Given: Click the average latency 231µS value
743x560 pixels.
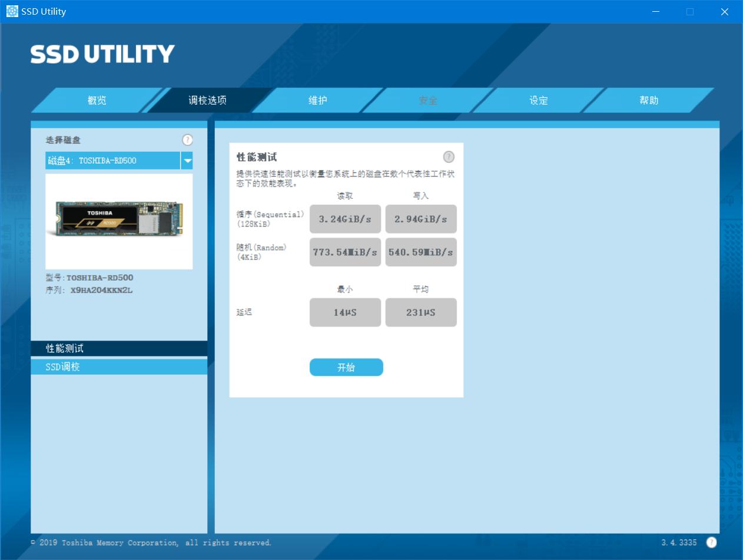Looking at the screenshot, I should (421, 312).
